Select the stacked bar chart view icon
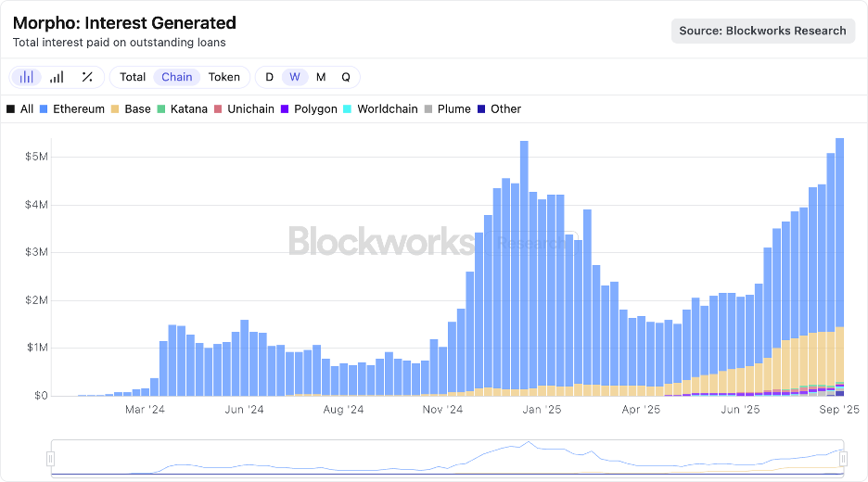 (27, 77)
